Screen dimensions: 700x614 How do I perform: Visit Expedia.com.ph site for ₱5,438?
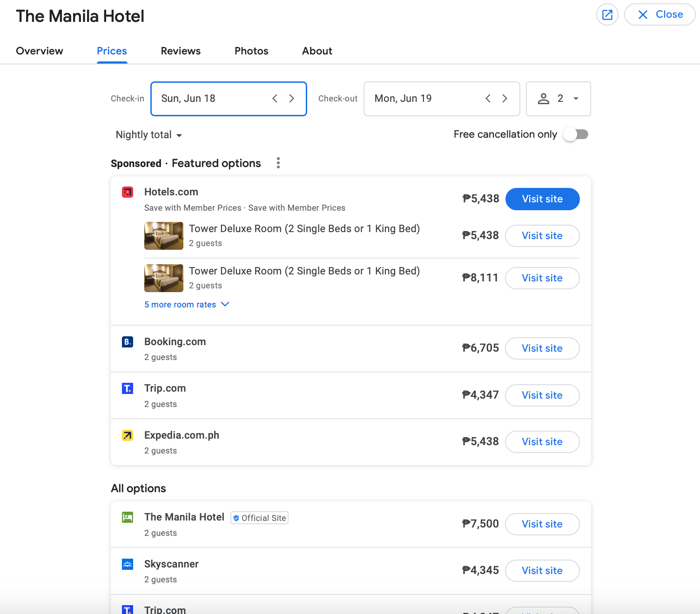(542, 442)
